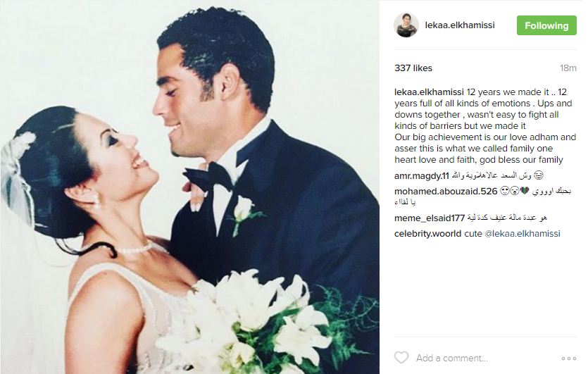
Task: Visit commenter celebrity.woorld profile
Action: pyautogui.click(x=427, y=234)
